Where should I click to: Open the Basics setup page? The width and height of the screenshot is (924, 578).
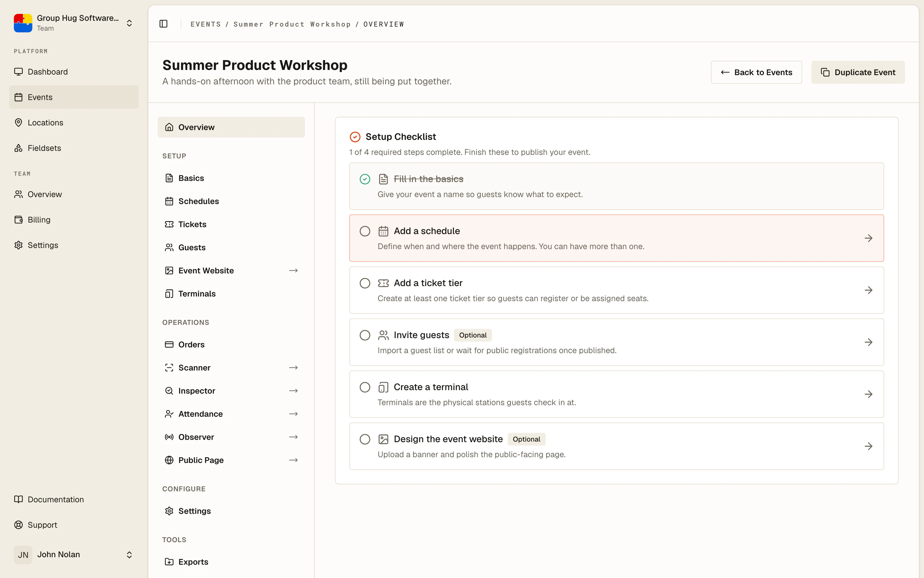coord(231,178)
